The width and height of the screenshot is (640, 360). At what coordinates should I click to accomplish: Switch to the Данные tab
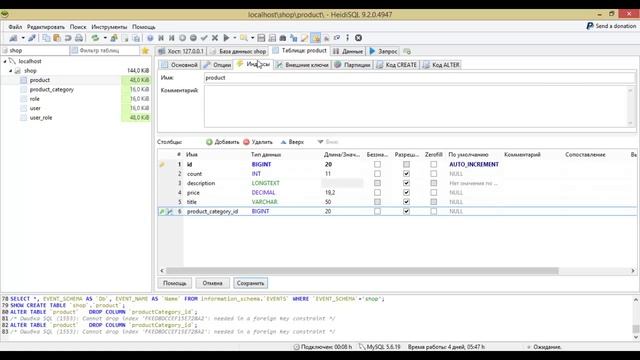click(x=348, y=51)
